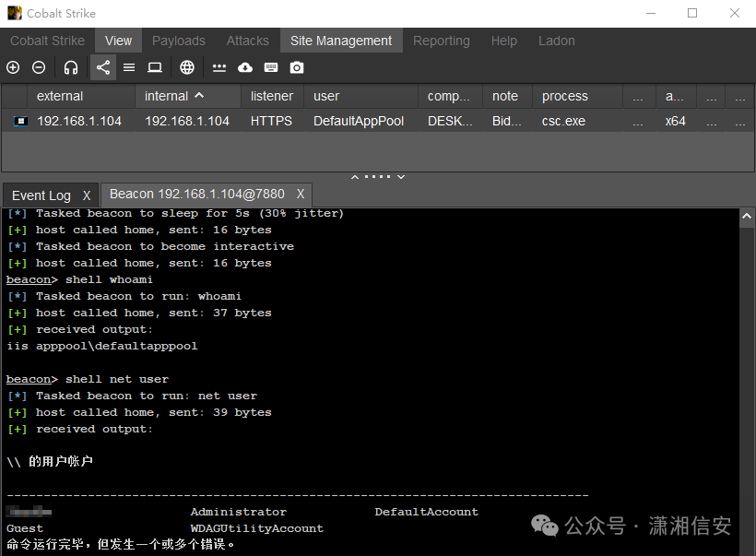Open web log globe icon

tap(187, 67)
